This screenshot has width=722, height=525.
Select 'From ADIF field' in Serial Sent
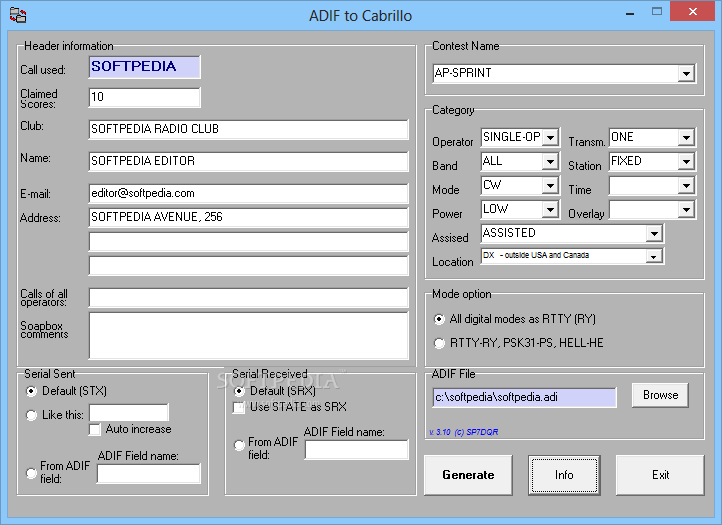(31, 473)
